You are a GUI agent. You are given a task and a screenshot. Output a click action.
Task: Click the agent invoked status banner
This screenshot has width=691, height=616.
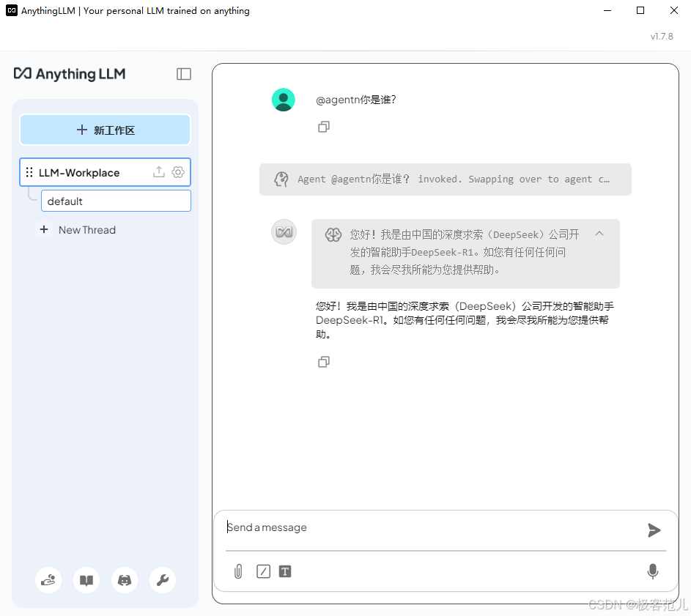tap(445, 179)
